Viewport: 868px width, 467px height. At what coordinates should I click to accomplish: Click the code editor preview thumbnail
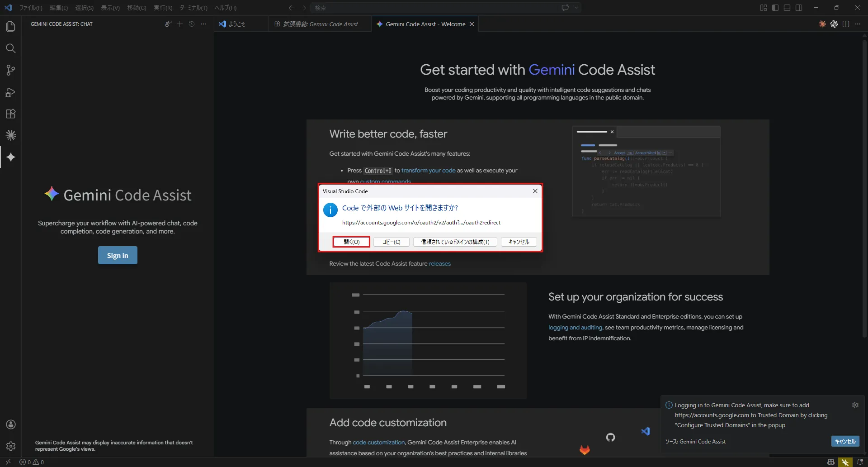click(646, 172)
